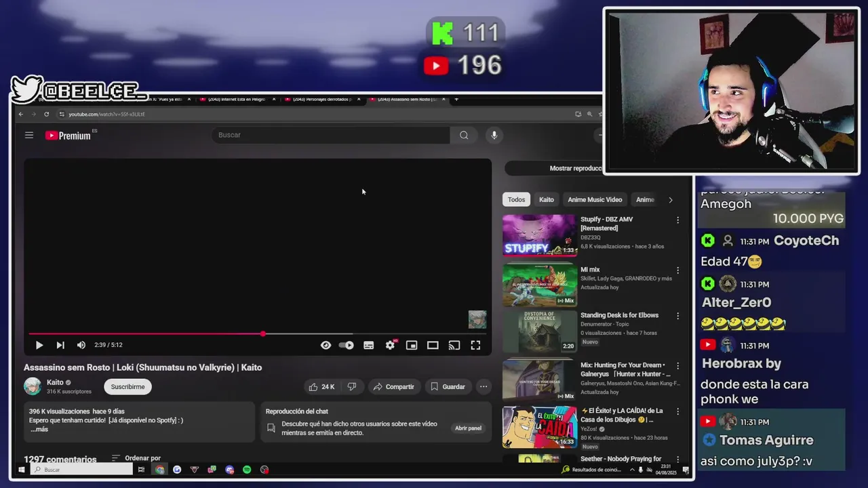The image size is (868, 488).
Task: Go back in the browser
Action: tap(21, 114)
